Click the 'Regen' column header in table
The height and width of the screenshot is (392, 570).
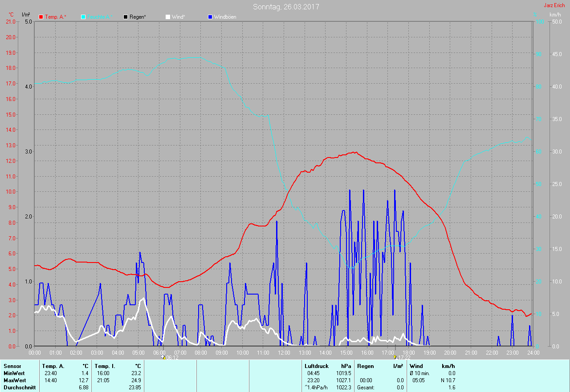[x=365, y=366]
